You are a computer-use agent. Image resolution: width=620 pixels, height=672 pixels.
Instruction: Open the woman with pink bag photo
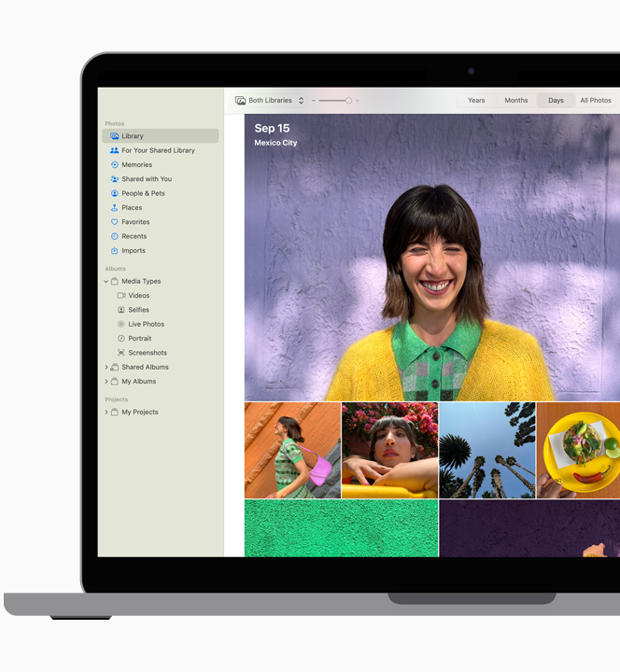(x=292, y=451)
